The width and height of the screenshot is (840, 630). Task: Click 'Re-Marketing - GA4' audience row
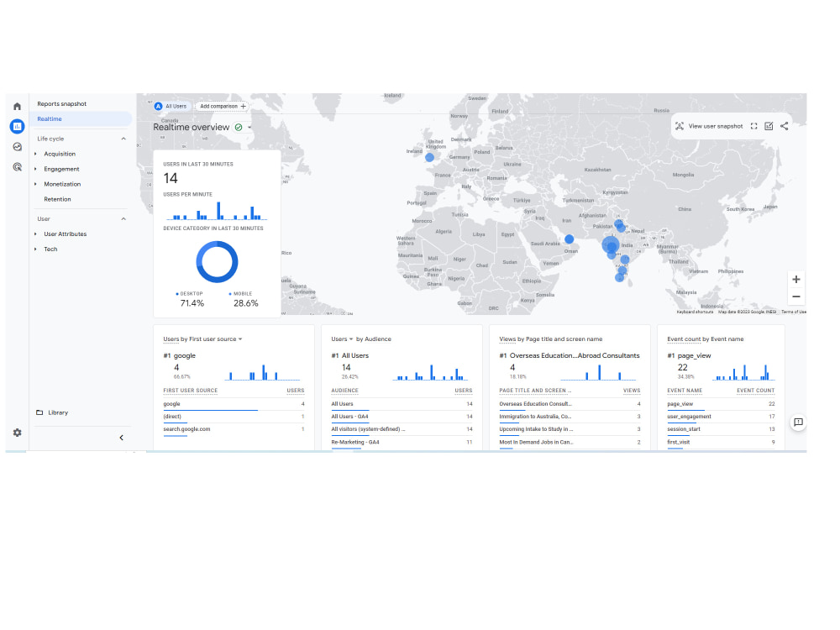pos(402,443)
